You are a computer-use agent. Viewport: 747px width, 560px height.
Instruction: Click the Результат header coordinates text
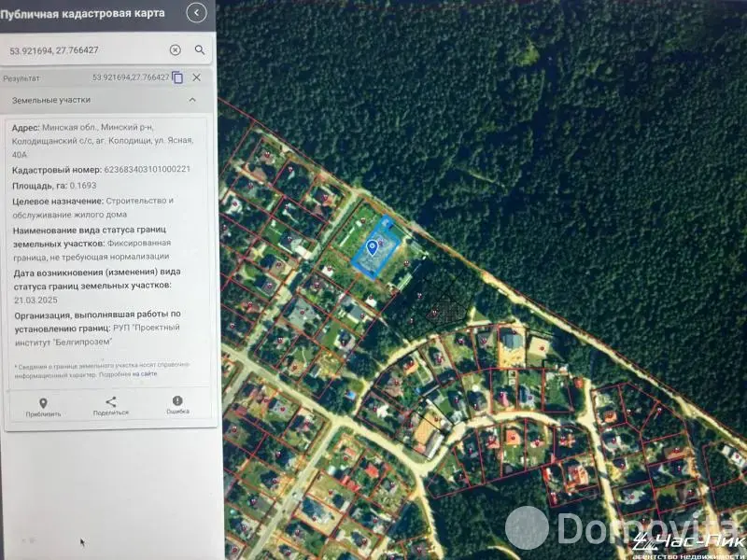point(131,77)
